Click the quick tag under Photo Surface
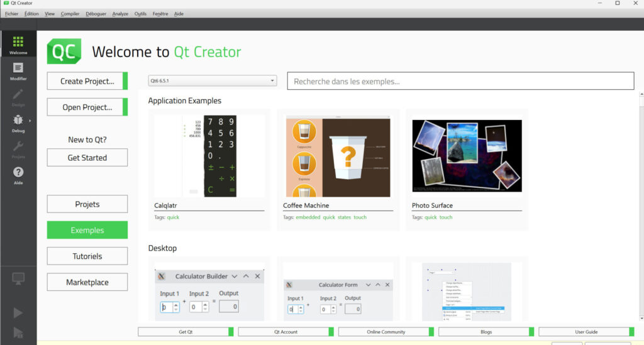Image resolution: width=644 pixels, height=345 pixels. click(x=430, y=217)
